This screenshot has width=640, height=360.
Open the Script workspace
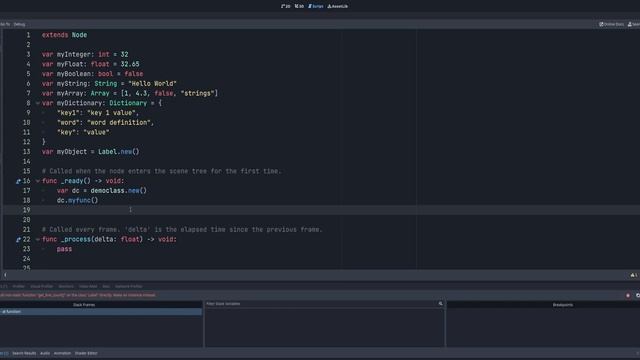316,6
